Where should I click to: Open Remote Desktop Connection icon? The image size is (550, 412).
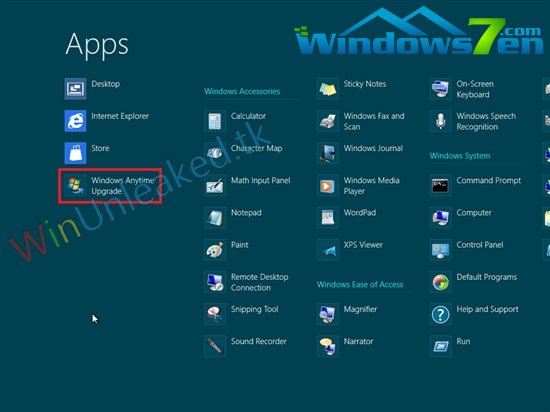215,282
